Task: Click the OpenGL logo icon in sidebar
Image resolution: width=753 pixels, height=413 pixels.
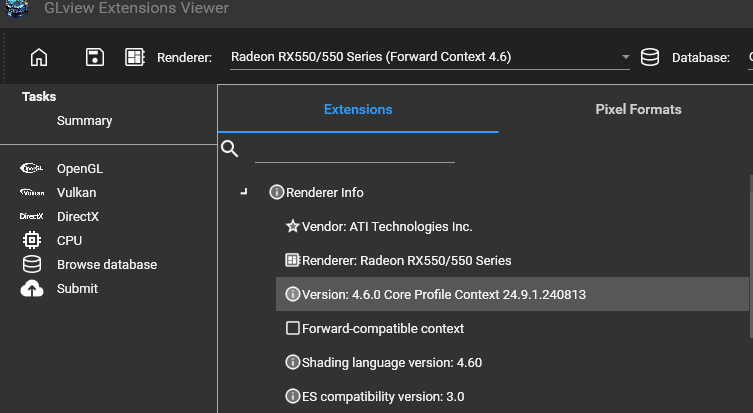Action: pyautogui.click(x=32, y=168)
